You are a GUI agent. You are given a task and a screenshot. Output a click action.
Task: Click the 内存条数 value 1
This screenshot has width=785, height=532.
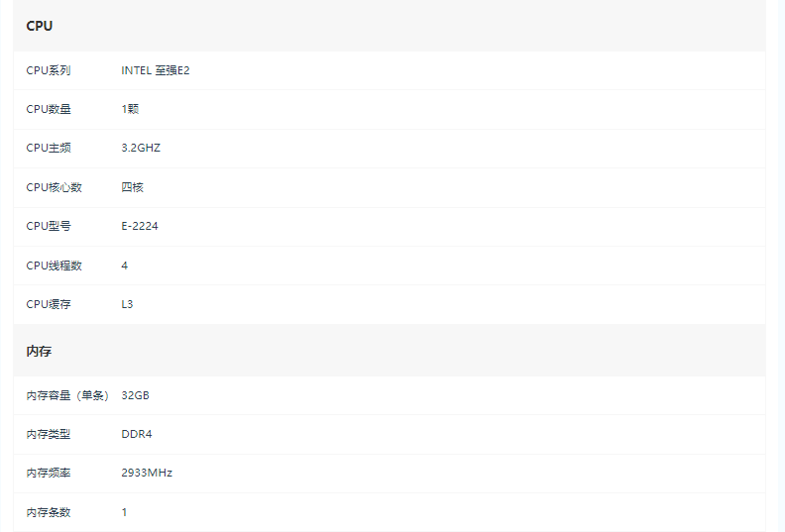[124, 512]
